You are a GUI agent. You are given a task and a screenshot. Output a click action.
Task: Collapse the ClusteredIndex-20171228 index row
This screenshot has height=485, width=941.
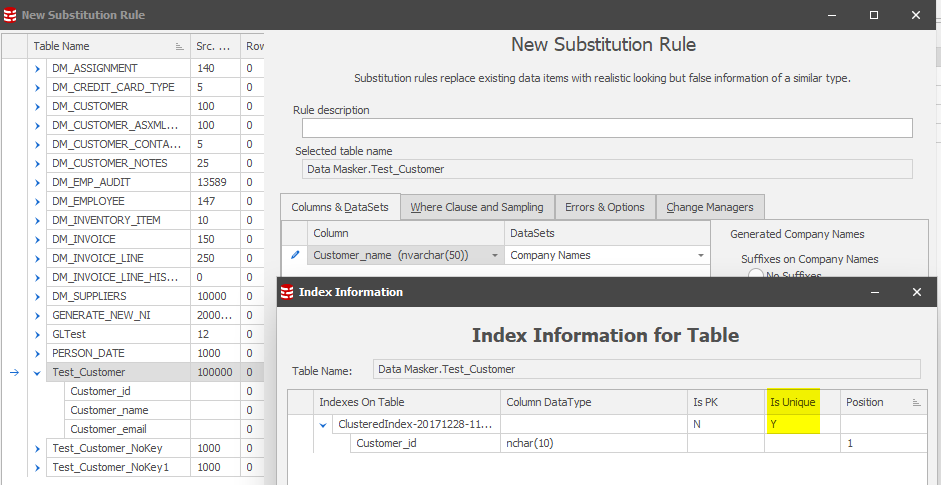(x=323, y=425)
